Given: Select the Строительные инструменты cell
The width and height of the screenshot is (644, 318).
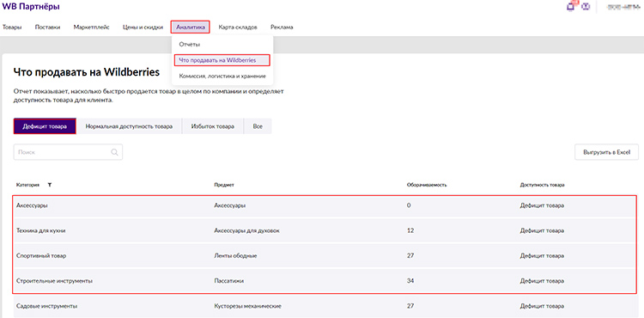Looking at the screenshot, I should point(54,281).
